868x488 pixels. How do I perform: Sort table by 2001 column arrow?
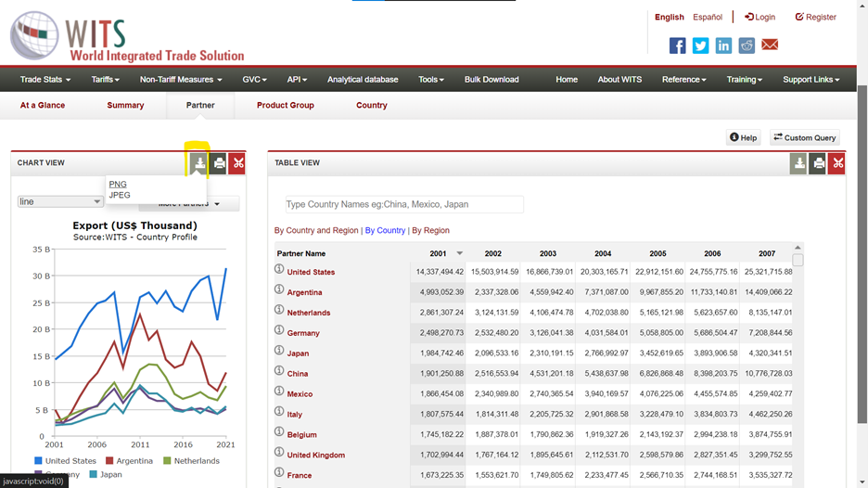(459, 253)
